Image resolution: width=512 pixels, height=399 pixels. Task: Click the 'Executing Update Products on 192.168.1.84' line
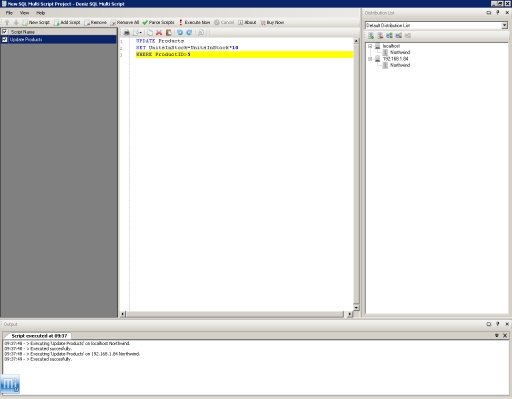[72, 354]
